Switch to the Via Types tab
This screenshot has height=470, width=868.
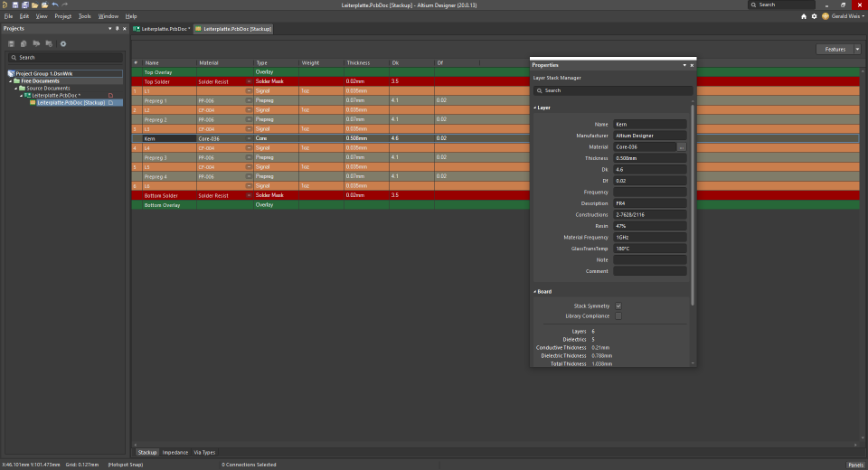(x=204, y=452)
